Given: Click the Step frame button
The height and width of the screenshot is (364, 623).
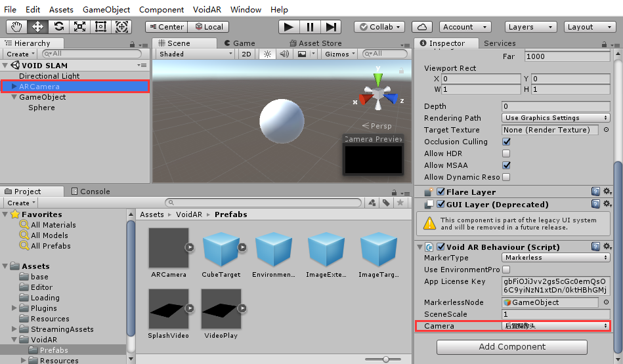Looking at the screenshot, I should pos(331,27).
